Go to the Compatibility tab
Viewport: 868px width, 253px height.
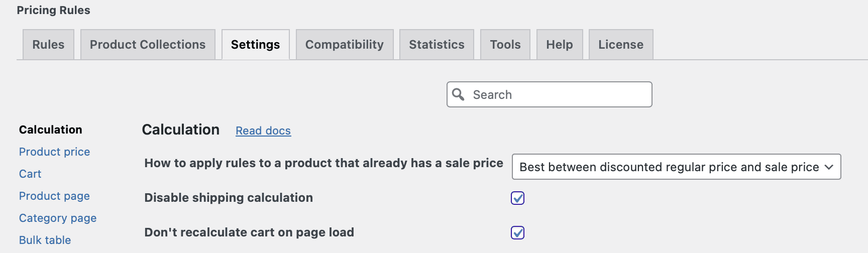click(x=345, y=45)
